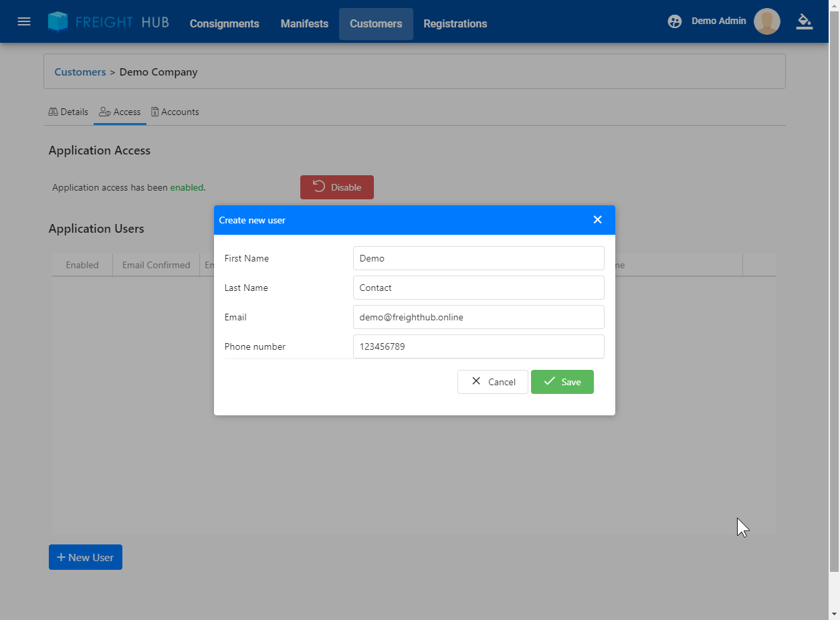Go to the Registrations page

tap(455, 24)
